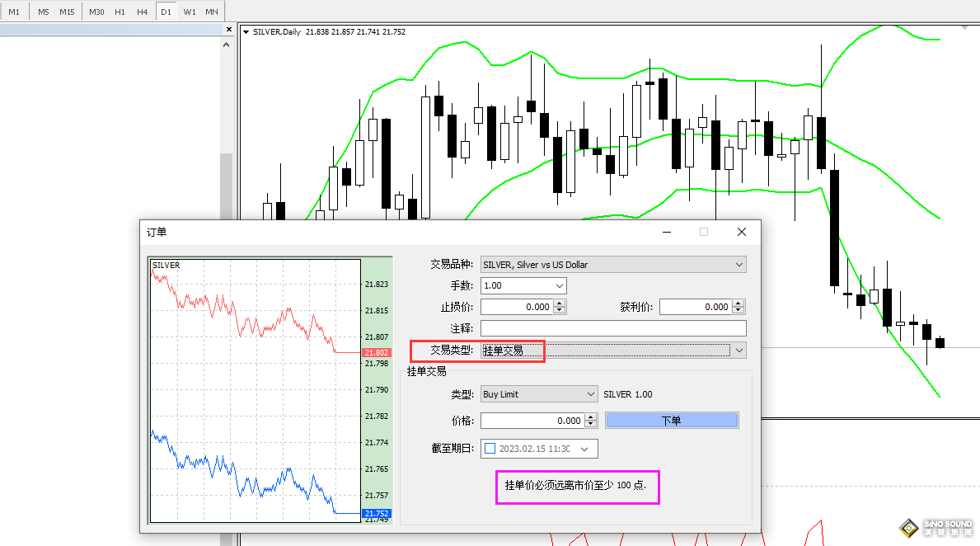
Task: Click the 止损价 stop loss field
Action: [x=516, y=307]
